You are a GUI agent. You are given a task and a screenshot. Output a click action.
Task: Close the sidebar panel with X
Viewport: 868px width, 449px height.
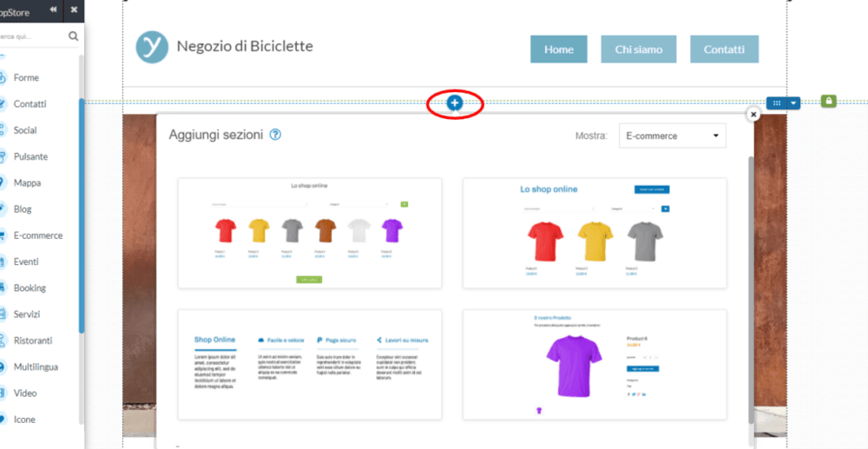[74, 10]
